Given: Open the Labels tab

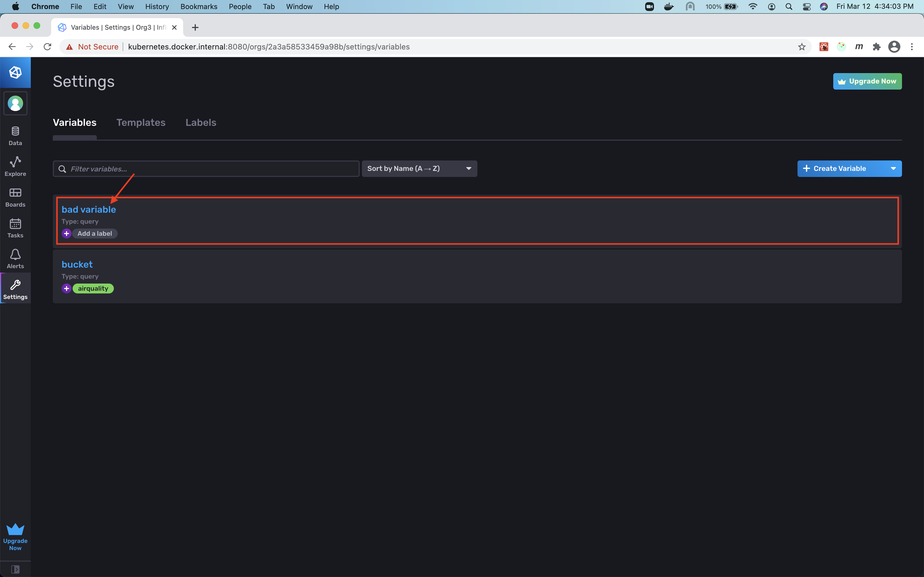Looking at the screenshot, I should [x=201, y=123].
